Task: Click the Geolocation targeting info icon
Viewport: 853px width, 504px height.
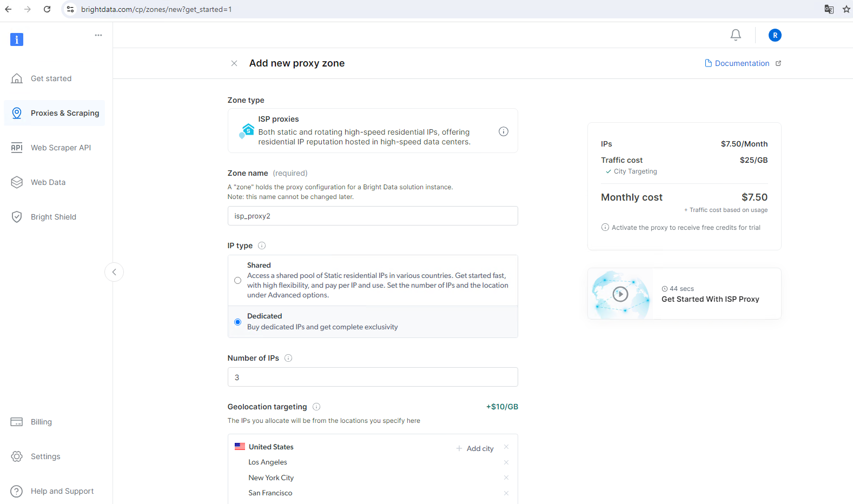Action: click(x=316, y=407)
